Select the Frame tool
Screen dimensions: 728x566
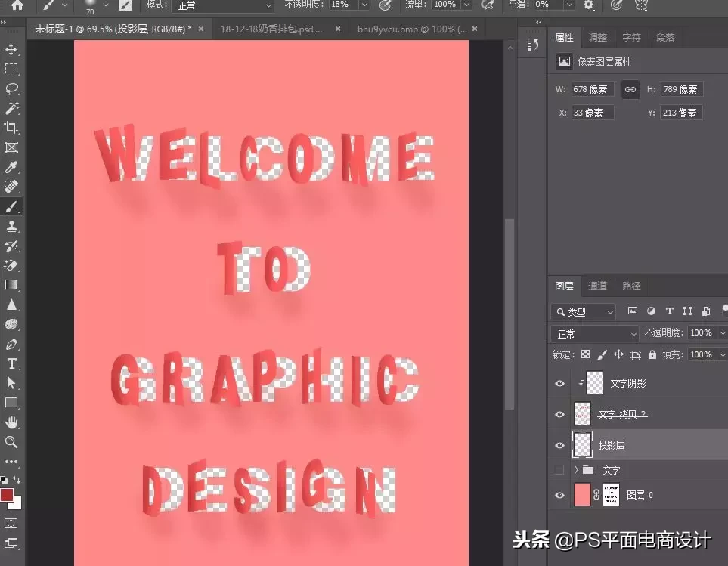(11, 147)
